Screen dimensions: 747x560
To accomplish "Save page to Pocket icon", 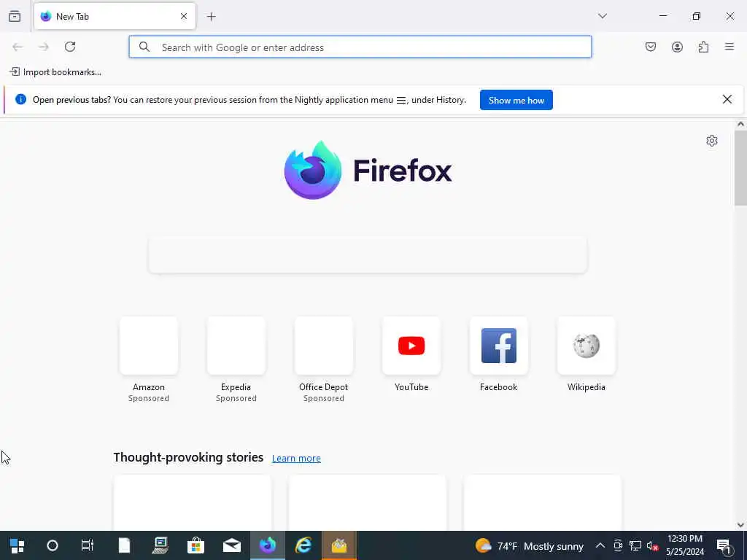I will tap(651, 47).
